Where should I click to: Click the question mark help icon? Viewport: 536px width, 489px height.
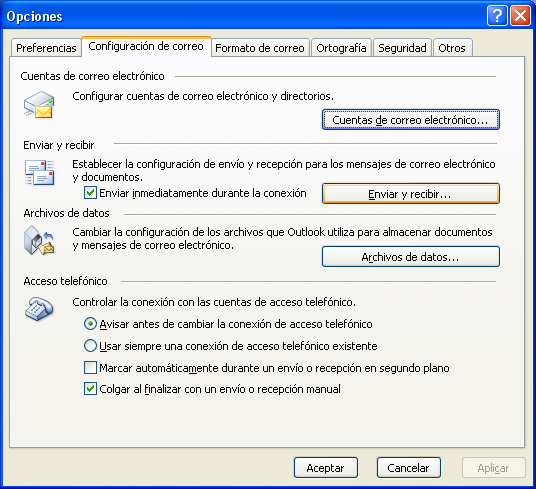click(x=497, y=16)
